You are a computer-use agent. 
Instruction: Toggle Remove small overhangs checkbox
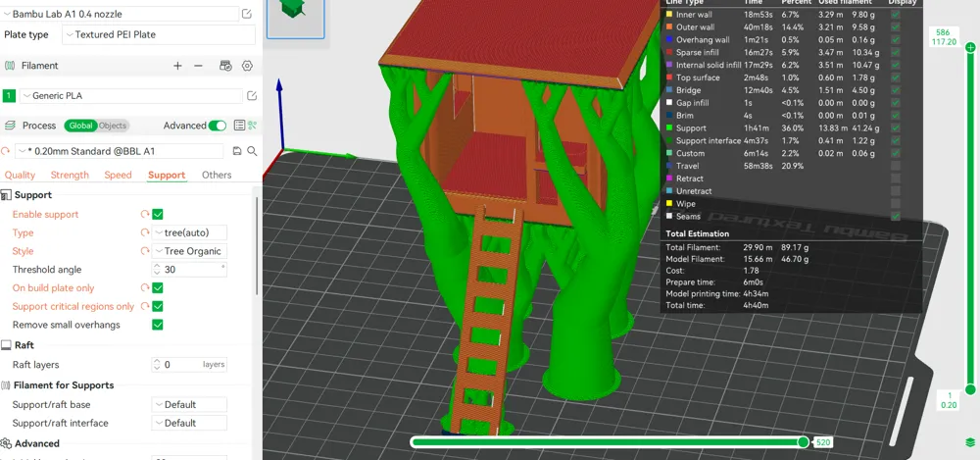(x=158, y=325)
